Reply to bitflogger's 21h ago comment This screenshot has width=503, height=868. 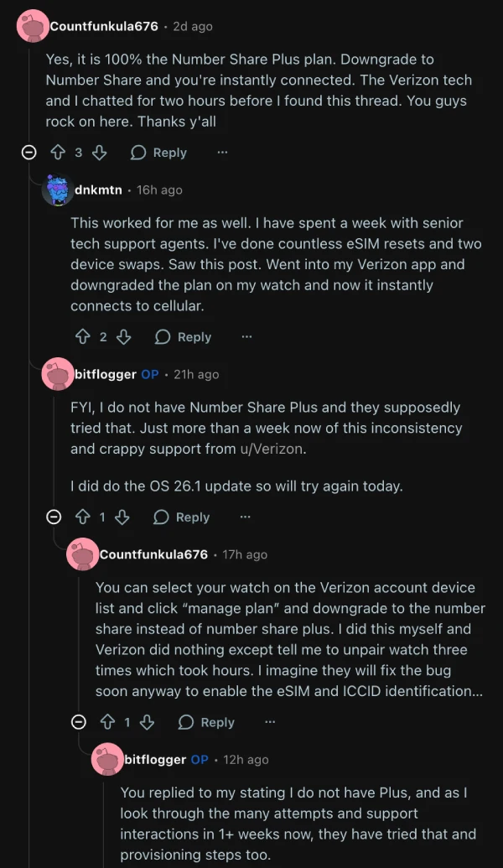(x=182, y=517)
